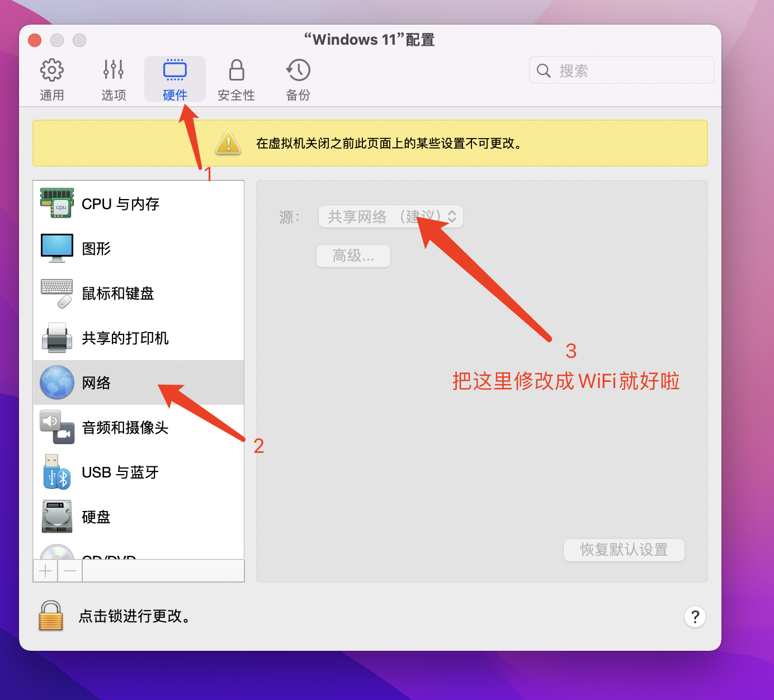Select the 鼠标和键盘 hardware item

point(118,293)
